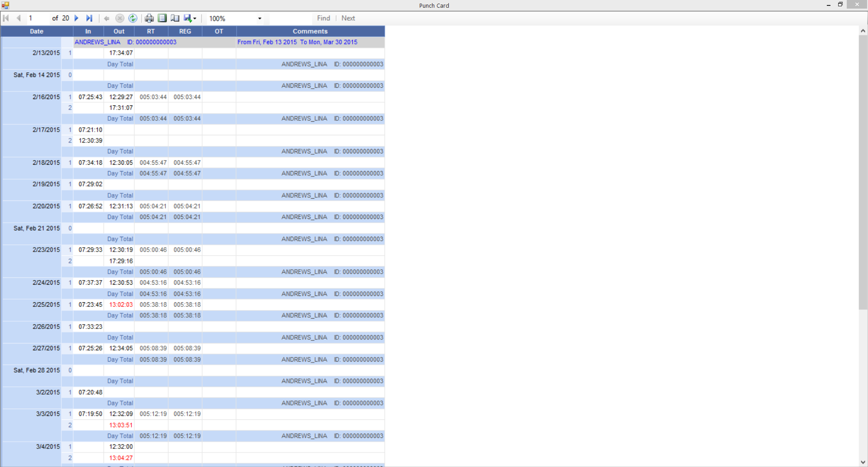Go to previous report page

[19, 18]
